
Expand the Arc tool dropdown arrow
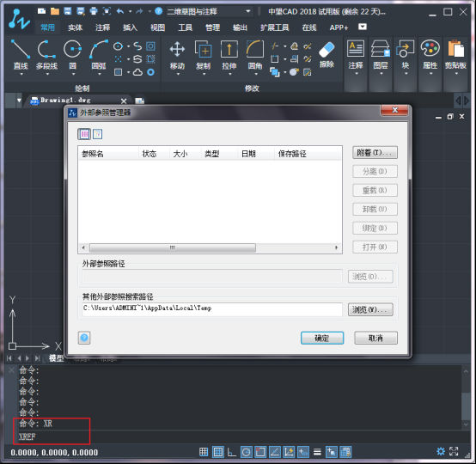tap(100, 74)
